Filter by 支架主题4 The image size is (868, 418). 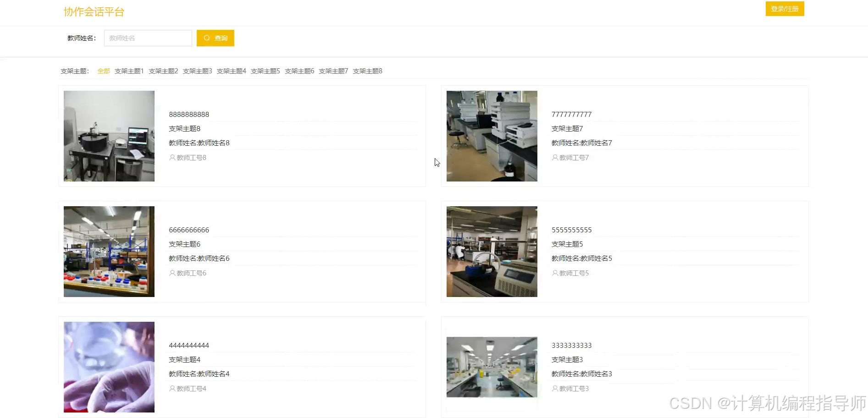point(231,71)
